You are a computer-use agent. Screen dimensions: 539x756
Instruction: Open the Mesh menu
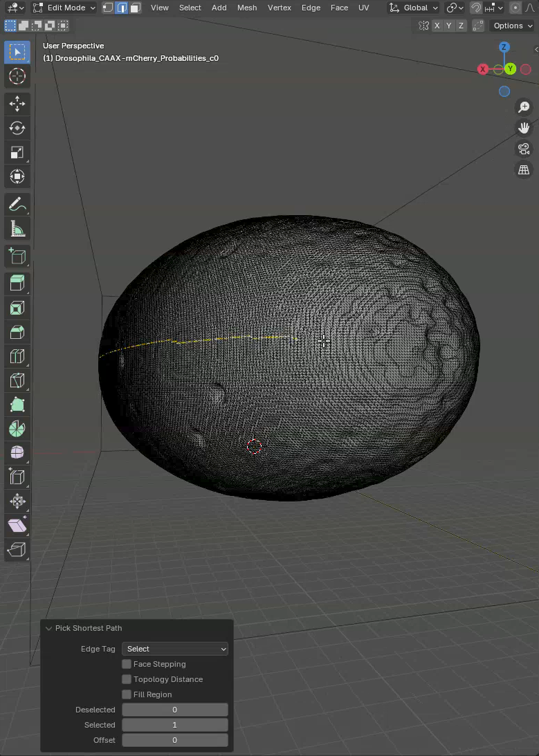[247, 8]
